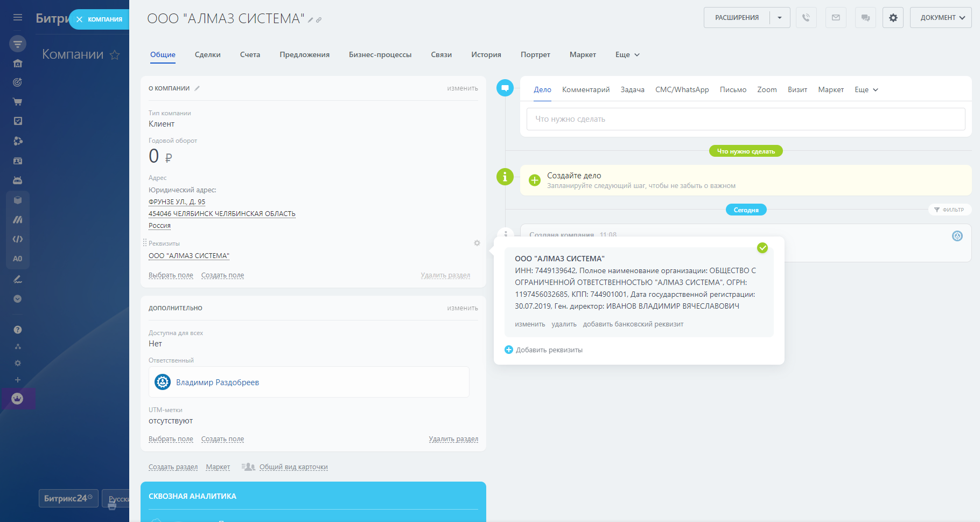Expand the Еще menu in the company tabs
This screenshot has height=522, width=980.
point(627,54)
